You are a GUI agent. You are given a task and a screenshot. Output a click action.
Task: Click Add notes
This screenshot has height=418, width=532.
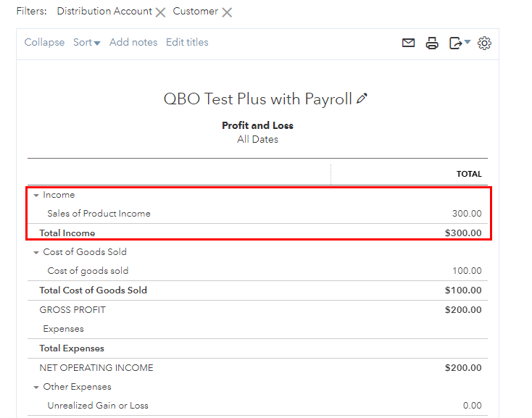click(133, 43)
